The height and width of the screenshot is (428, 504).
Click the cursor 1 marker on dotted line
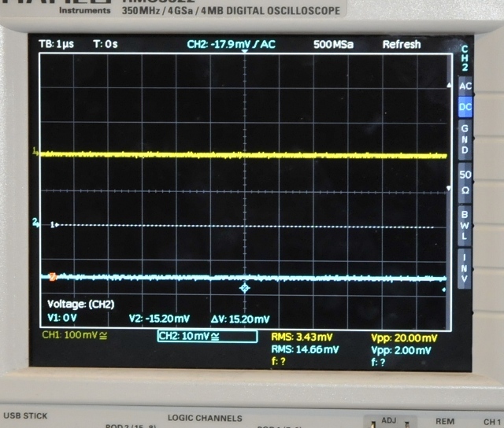coord(54,225)
